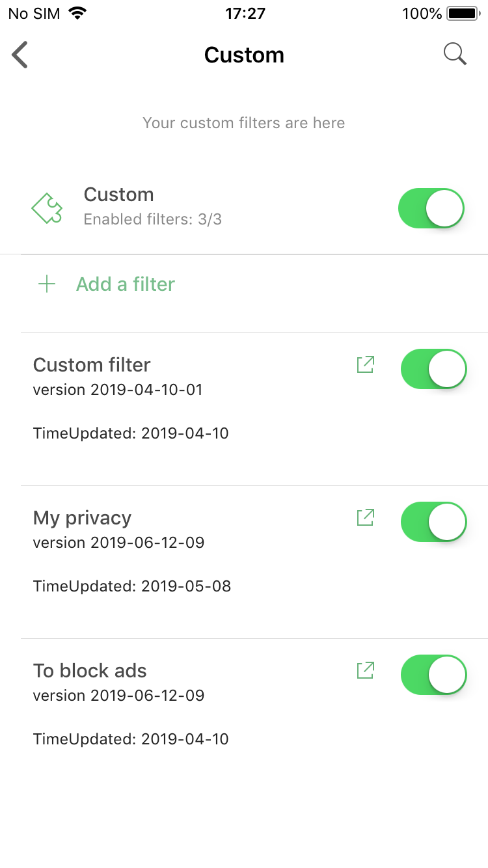Select the Custom filter title

click(92, 365)
